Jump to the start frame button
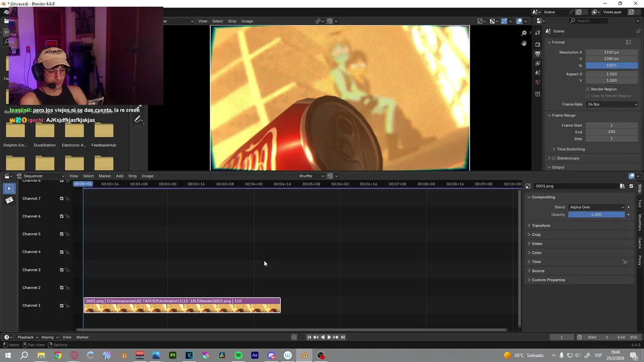 click(x=309, y=337)
